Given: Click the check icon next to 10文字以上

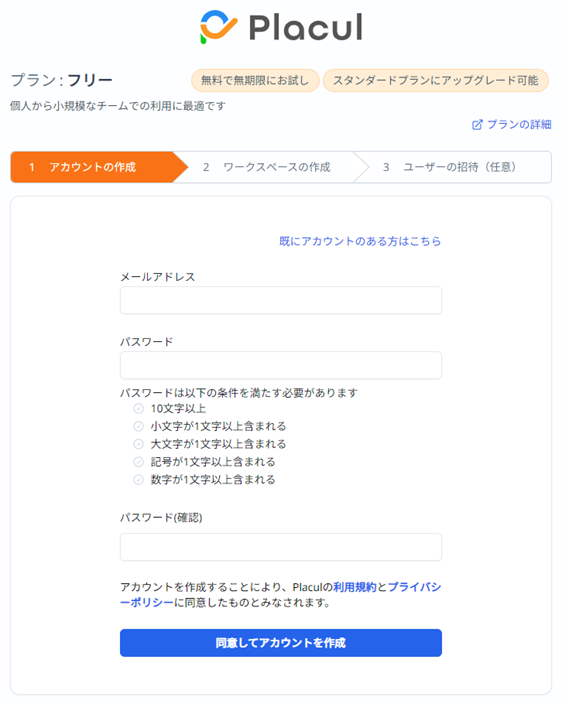Looking at the screenshot, I should [x=138, y=409].
